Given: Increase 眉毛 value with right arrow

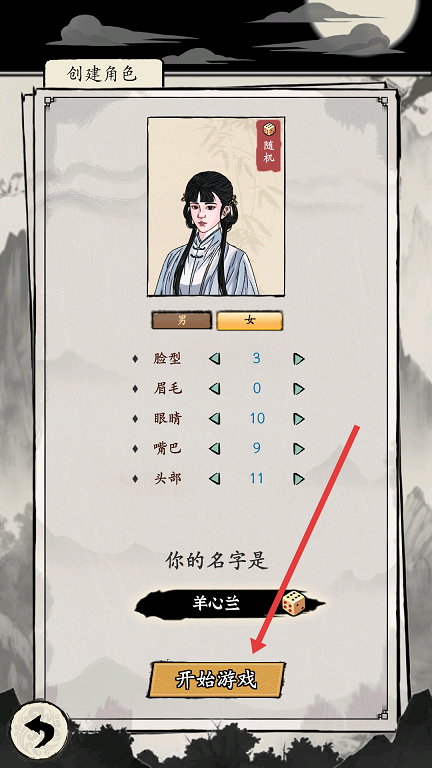Looking at the screenshot, I should [x=299, y=389].
